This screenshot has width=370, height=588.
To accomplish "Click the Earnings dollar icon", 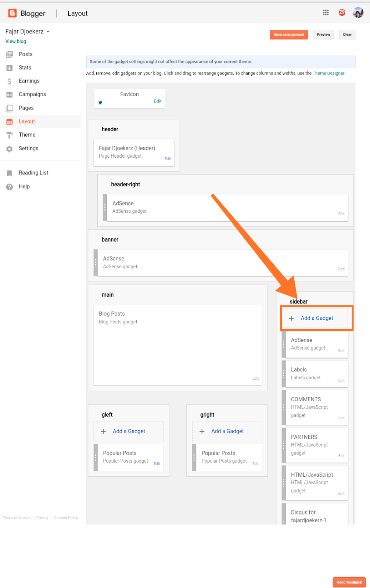I will [10, 81].
